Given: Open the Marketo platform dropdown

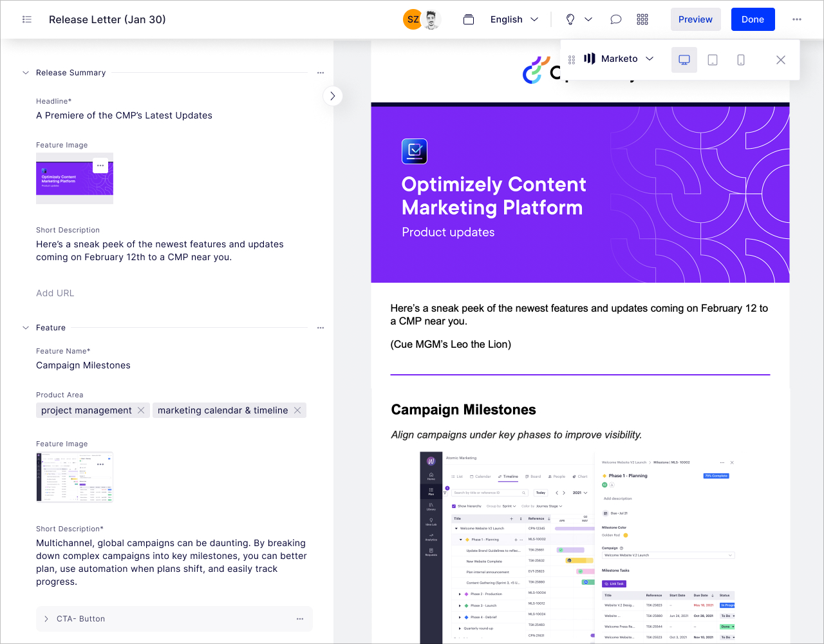Looking at the screenshot, I should tap(650, 59).
